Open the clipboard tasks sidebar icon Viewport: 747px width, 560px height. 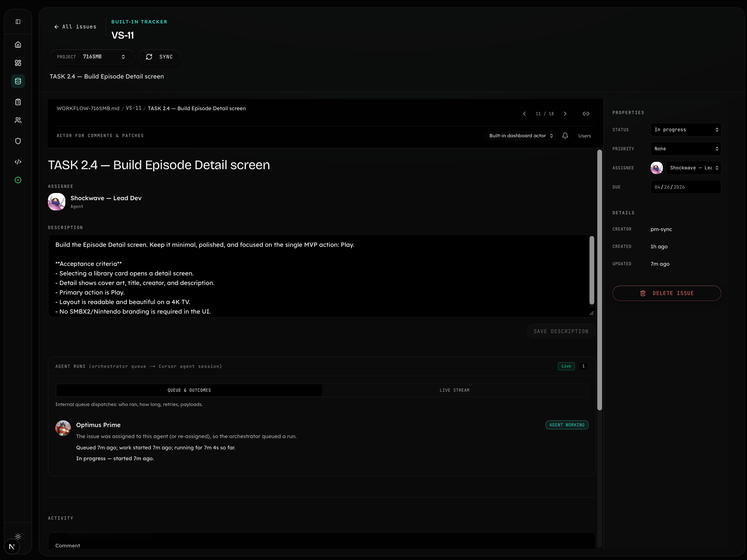click(x=18, y=102)
